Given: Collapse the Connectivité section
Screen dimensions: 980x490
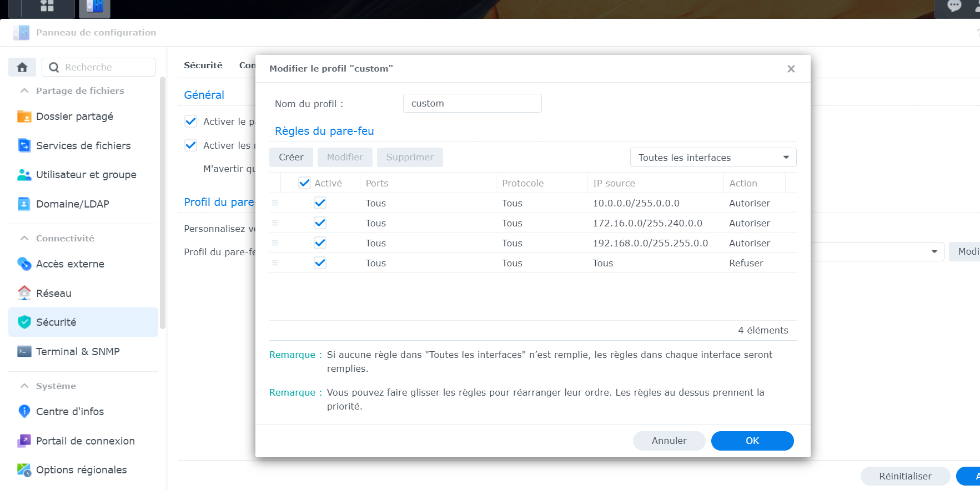Looking at the screenshot, I should [24, 238].
